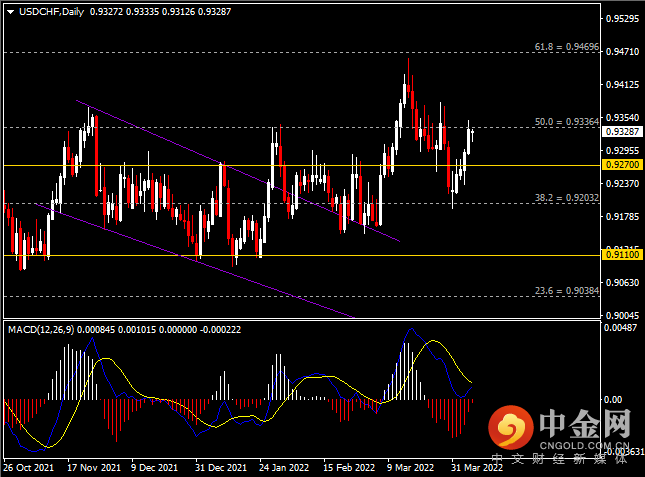
Task: Click the 0.00487 MACD scale value
Action: click(x=623, y=328)
